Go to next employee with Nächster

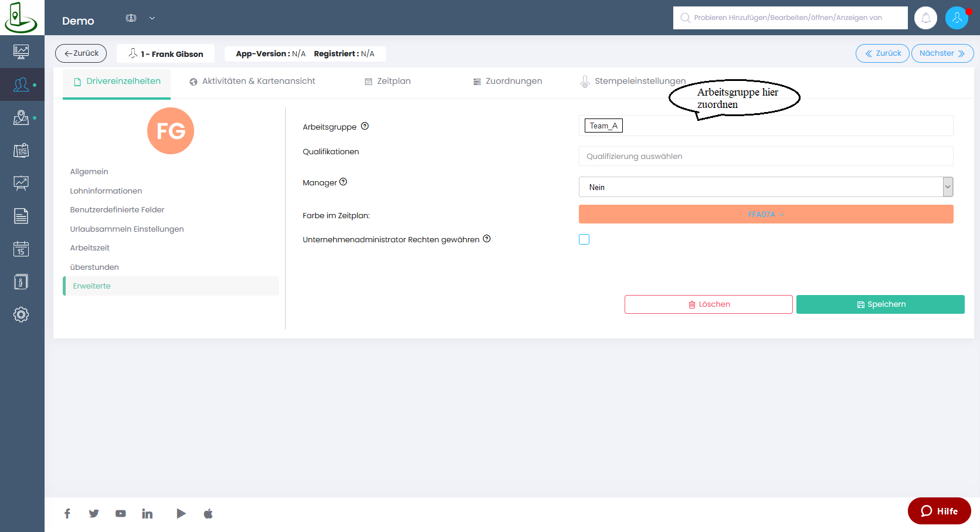click(942, 53)
